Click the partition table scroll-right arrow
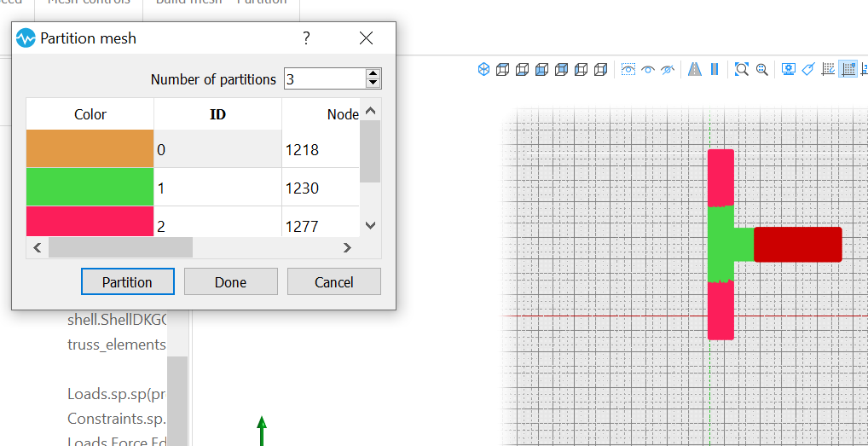 pyautogui.click(x=347, y=247)
